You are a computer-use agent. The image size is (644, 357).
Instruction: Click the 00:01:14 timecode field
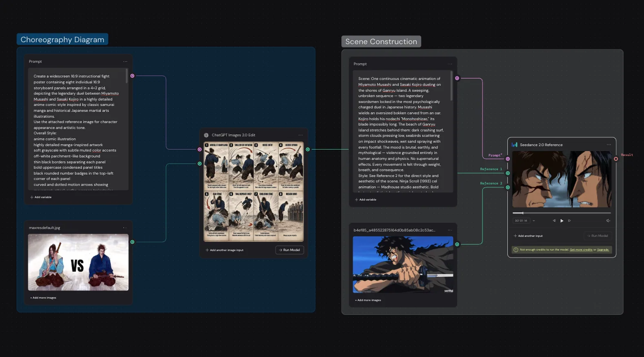(x=521, y=221)
